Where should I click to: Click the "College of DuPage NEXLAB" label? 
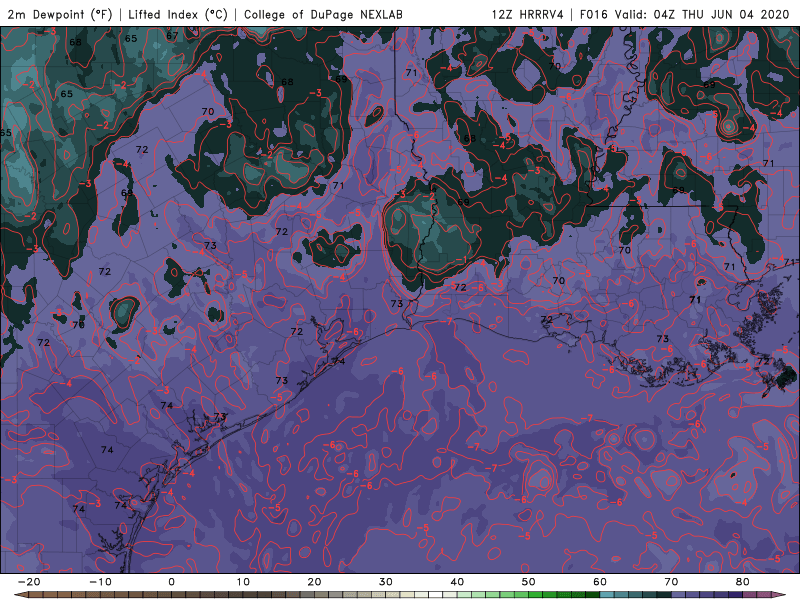click(323, 14)
